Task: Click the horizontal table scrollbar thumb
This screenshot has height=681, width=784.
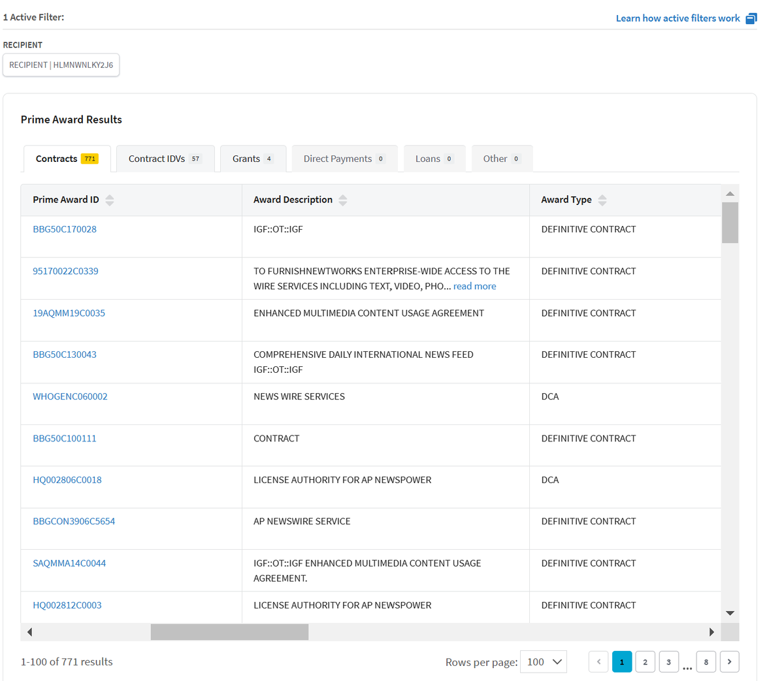Action: pyautogui.click(x=229, y=632)
